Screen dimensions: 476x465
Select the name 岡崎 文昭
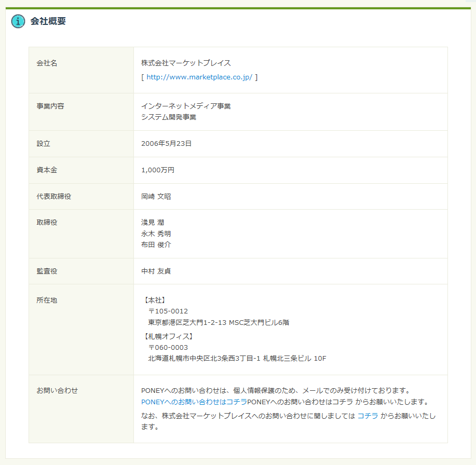156,196
